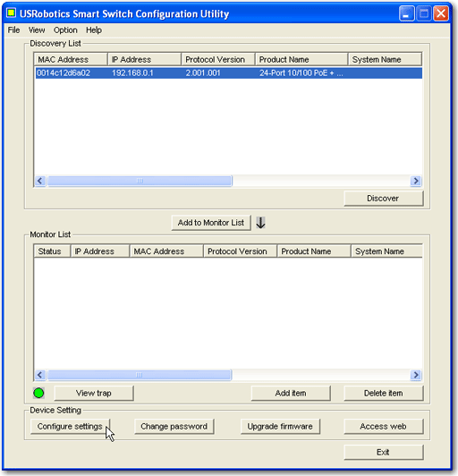Click Monitor List System Name header
This screenshot has height=476, width=458.
click(386, 251)
